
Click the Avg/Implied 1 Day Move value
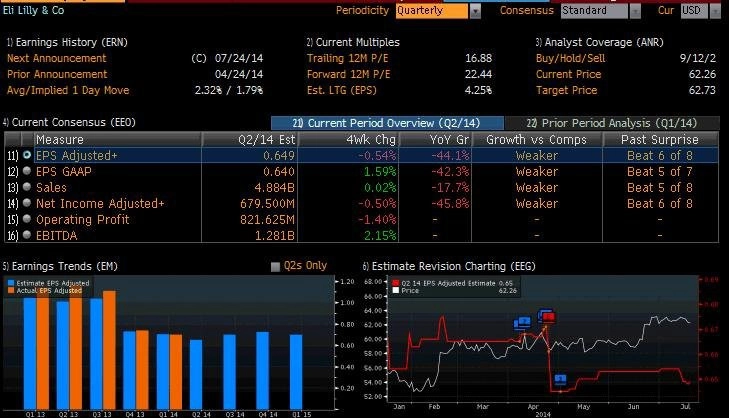tap(229, 90)
